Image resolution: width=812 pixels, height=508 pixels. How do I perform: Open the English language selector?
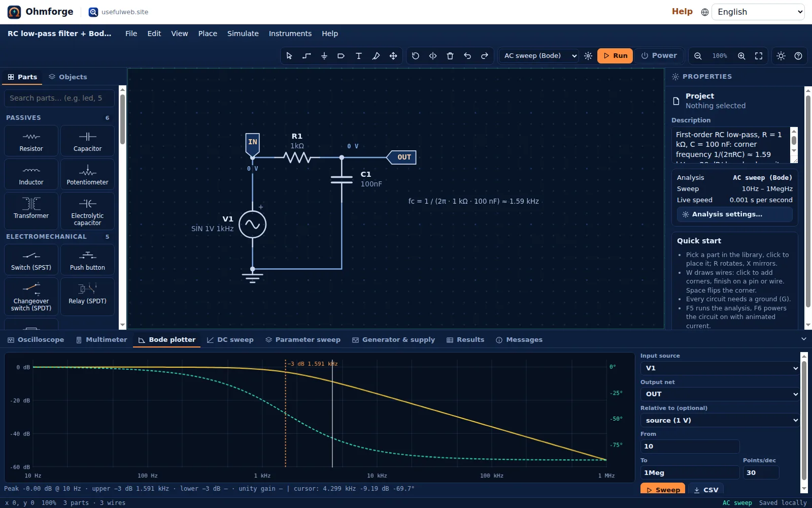[758, 12]
